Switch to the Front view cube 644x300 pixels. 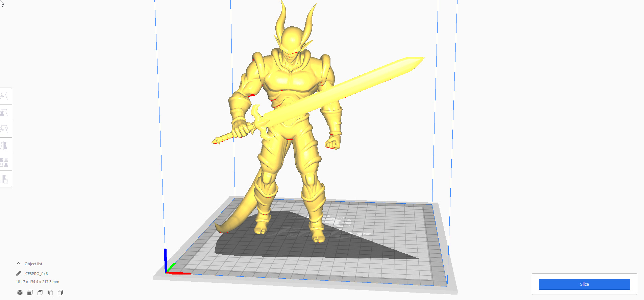click(30, 293)
